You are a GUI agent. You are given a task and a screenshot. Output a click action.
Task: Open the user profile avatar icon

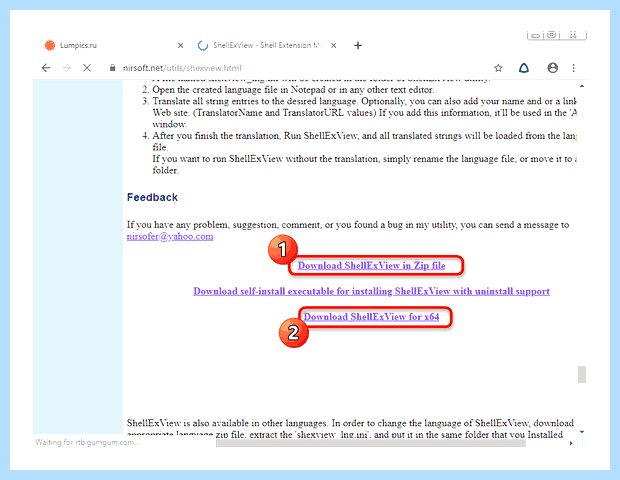(x=552, y=68)
